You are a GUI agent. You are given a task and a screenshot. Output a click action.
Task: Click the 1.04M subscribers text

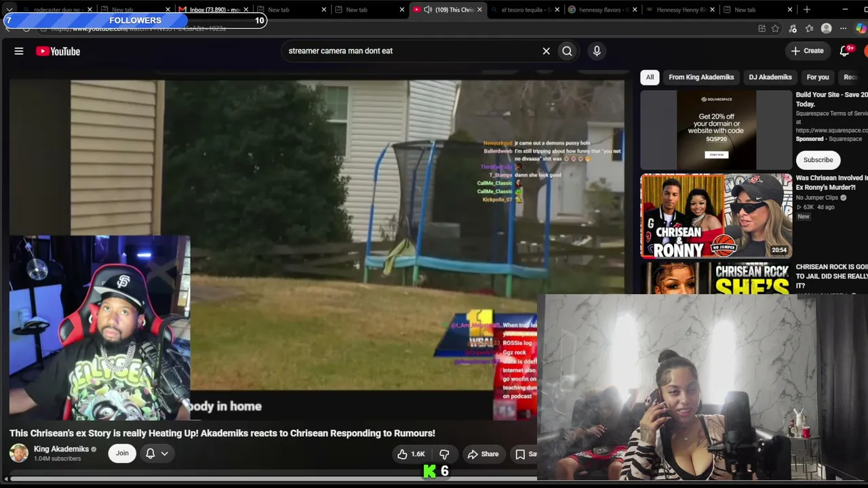tap(58, 459)
